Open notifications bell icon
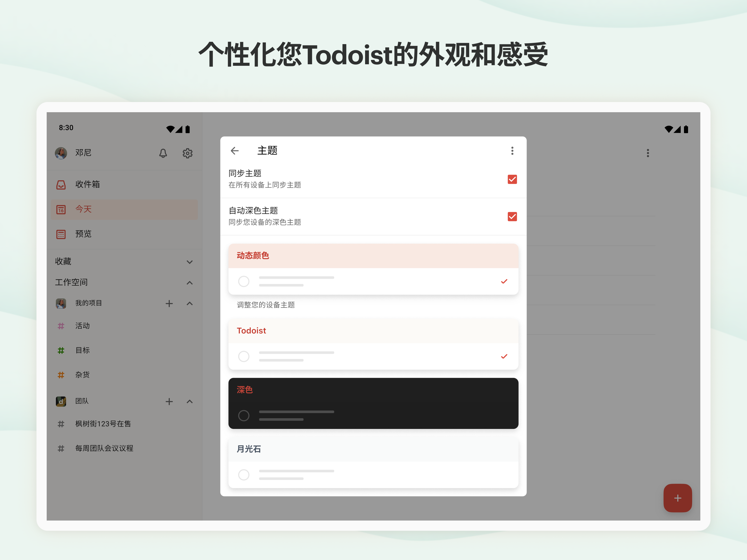747x560 pixels. (x=163, y=153)
